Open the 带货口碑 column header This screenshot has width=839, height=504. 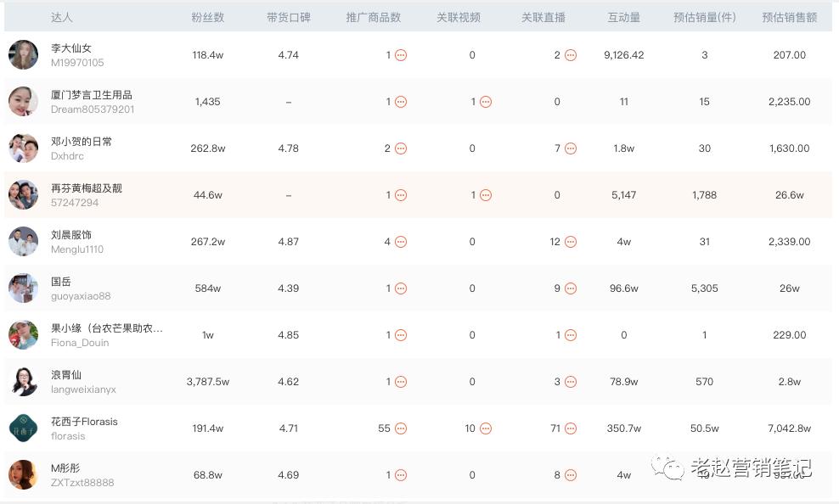pos(288,16)
